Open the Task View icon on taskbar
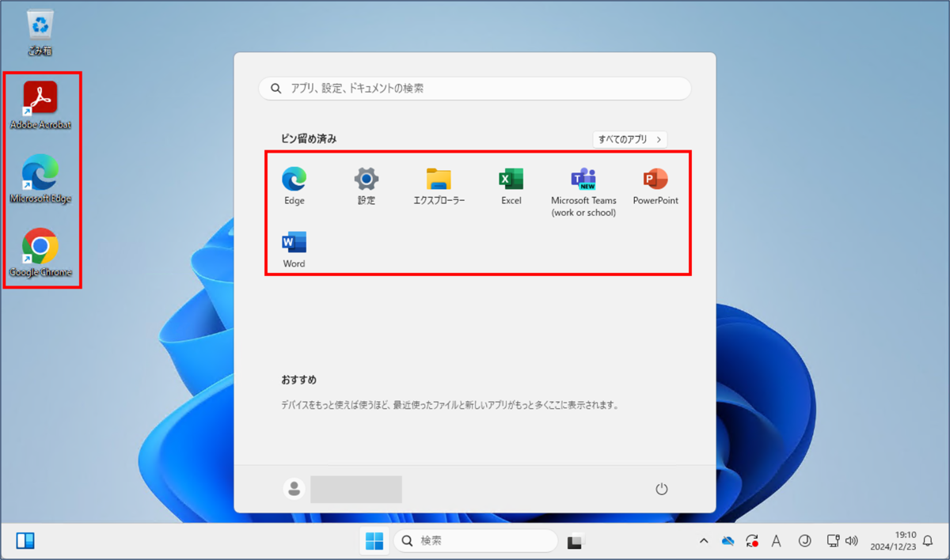This screenshot has height=560, width=950. [576, 542]
